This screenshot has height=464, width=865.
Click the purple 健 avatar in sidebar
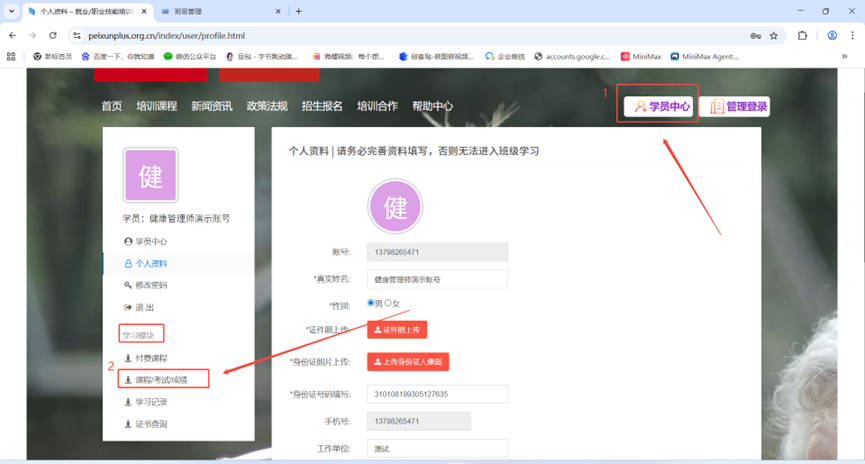click(150, 176)
